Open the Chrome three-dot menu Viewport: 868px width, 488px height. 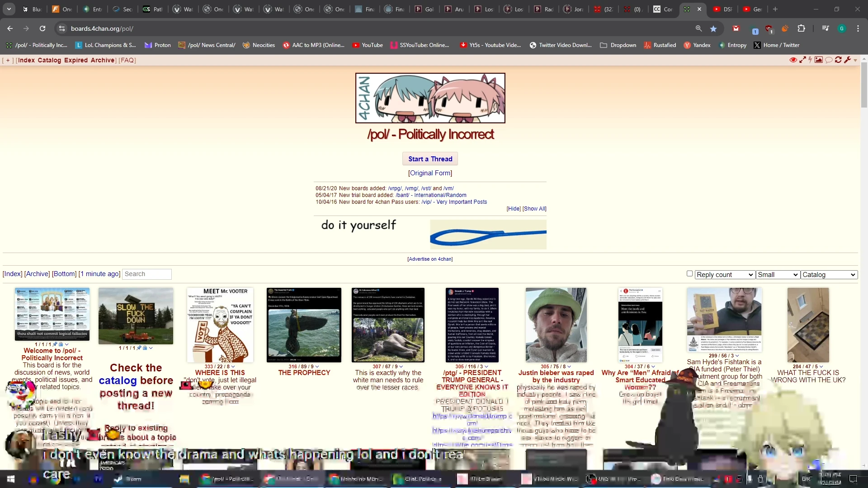[858, 28]
